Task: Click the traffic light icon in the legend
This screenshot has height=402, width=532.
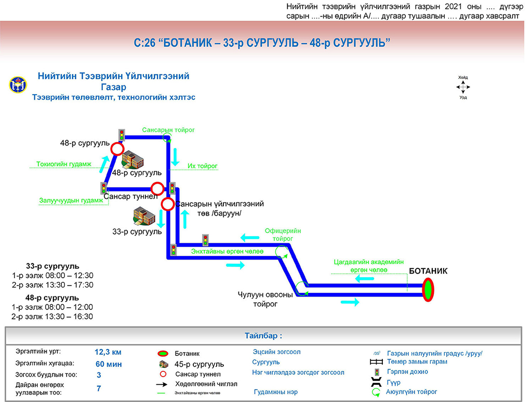Action: 376,372
